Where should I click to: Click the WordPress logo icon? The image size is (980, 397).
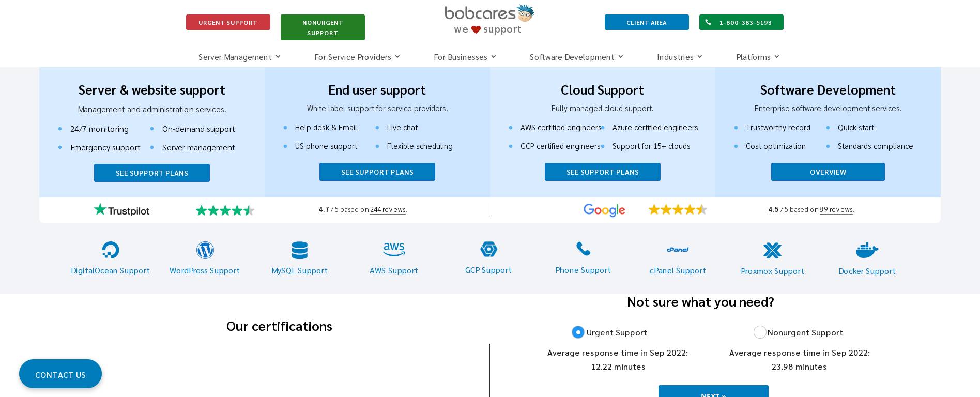[x=205, y=250]
